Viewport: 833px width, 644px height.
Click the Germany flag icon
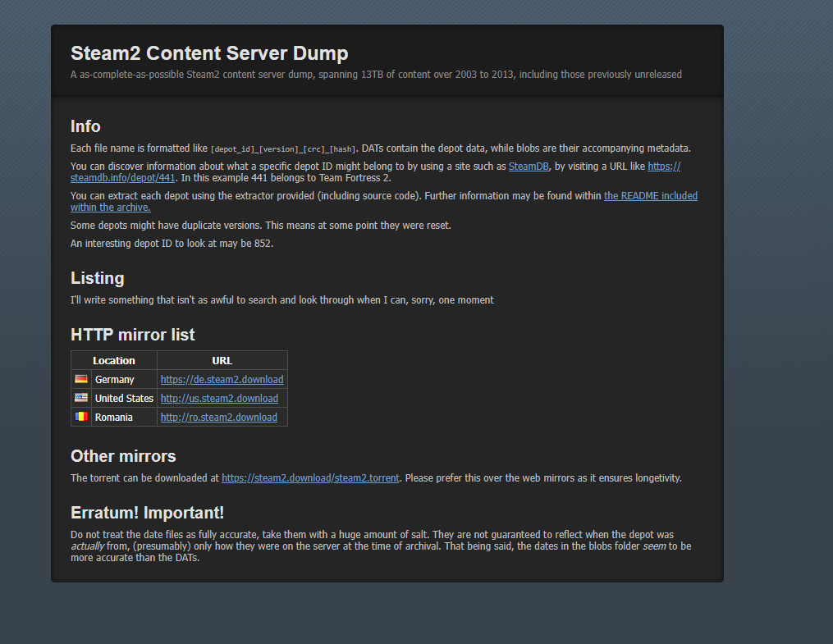[x=81, y=379]
